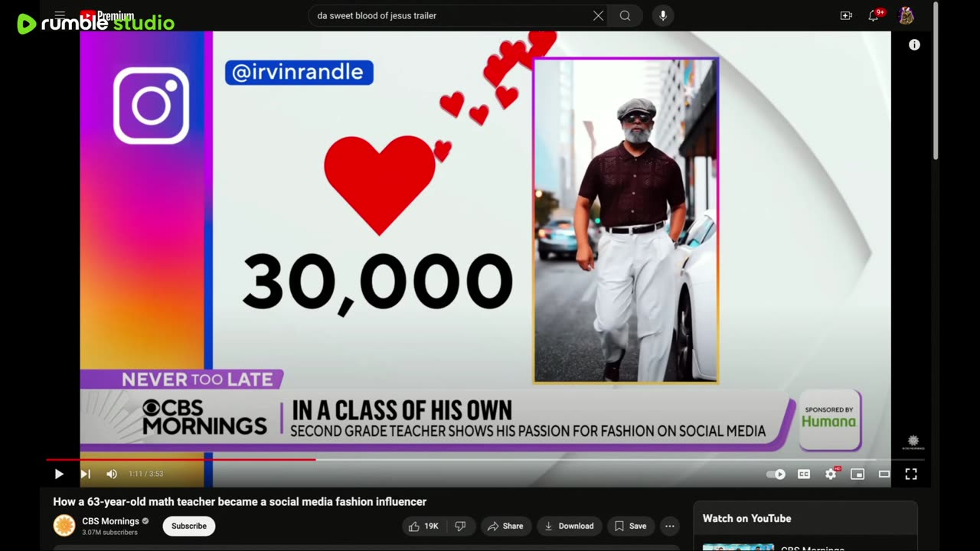Click the Watch on YouTube heading
This screenshot has width=980, height=551.
point(747,518)
